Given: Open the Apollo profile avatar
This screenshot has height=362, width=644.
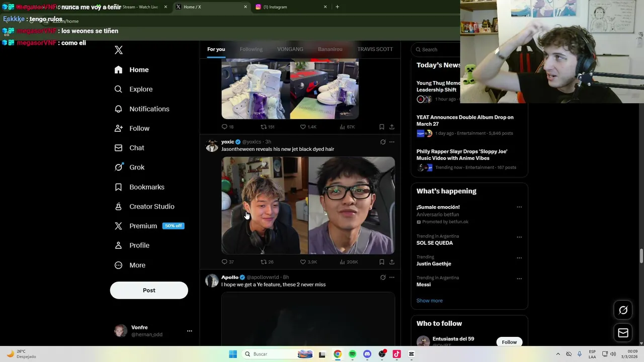Looking at the screenshot, I should click(212, 281).
